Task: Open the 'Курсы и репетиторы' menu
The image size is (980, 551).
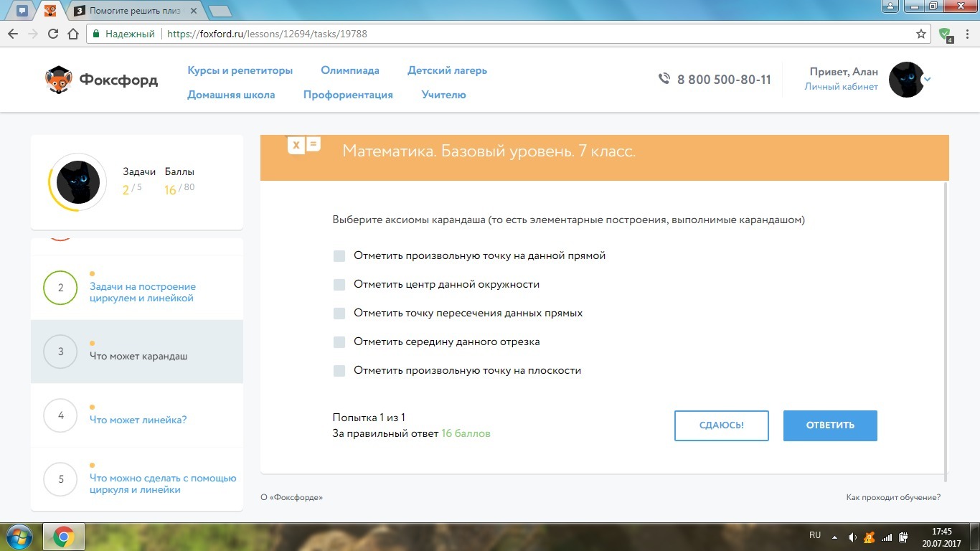Action: pos(240,70)
